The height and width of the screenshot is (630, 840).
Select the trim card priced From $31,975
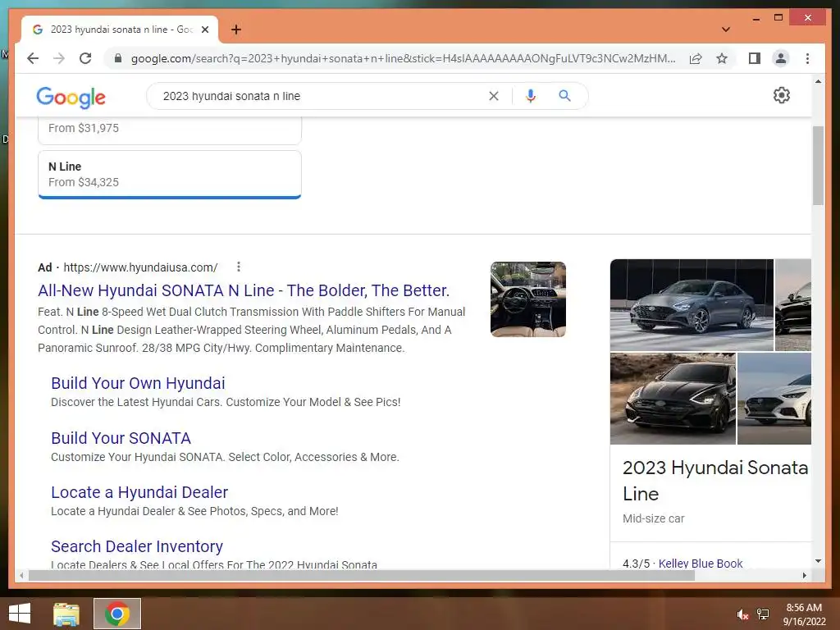pyautogui.click(x=169, y=130)
